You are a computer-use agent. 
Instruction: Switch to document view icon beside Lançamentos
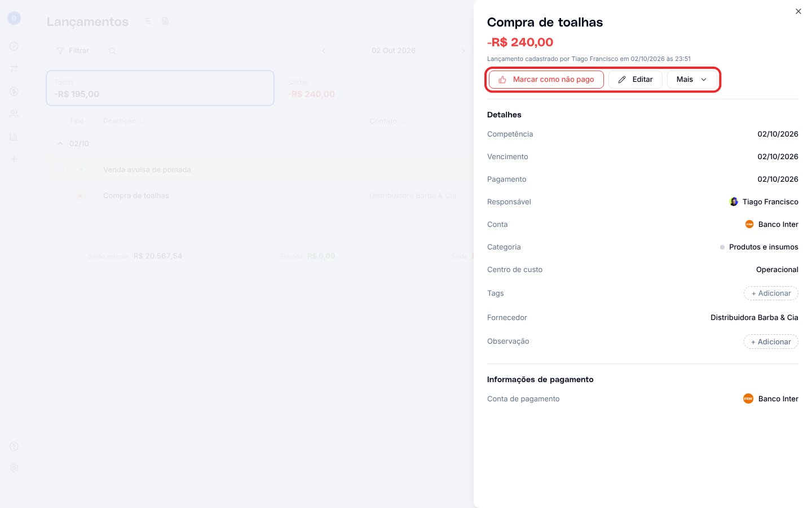tap(165, 21)
